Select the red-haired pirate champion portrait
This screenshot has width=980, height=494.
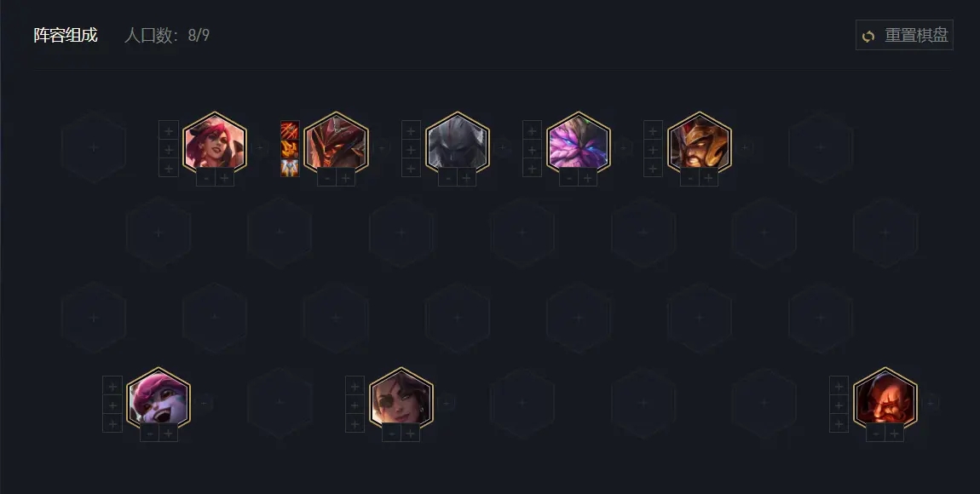(215, 143)
